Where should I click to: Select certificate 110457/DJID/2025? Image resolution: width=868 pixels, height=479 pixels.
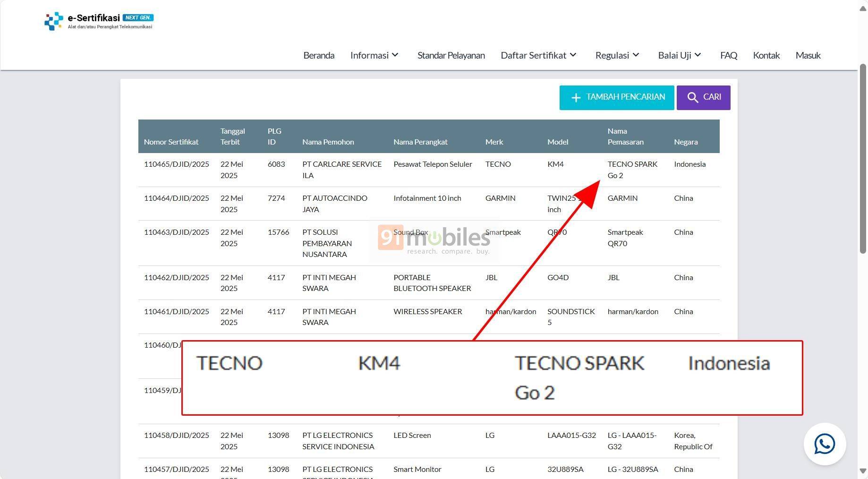(177, 470)
